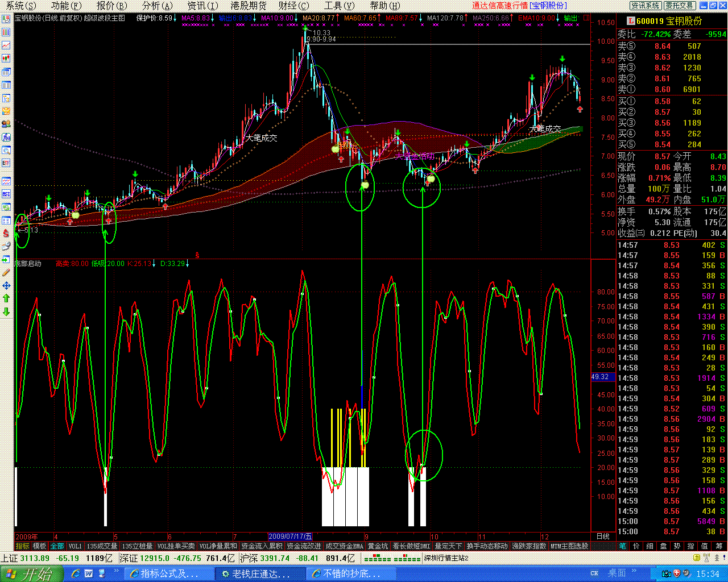Open the 功能(F) menu
Viewport: 728px width, 582px height.
click(x=66, y=6)
